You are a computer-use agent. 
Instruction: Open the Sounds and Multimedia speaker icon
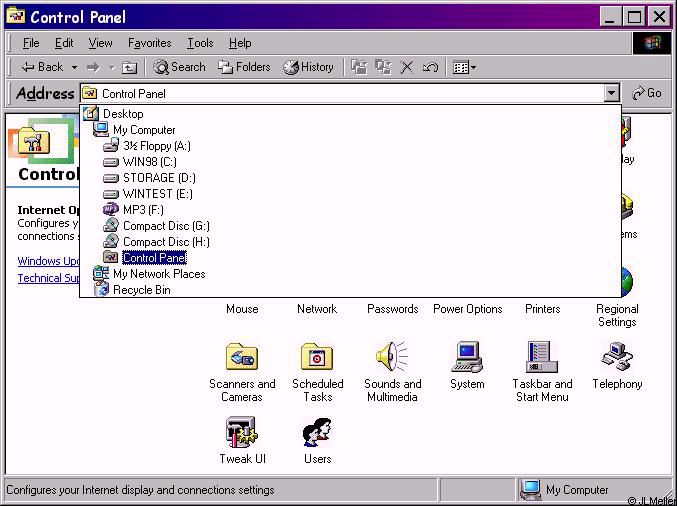(392, 357)
